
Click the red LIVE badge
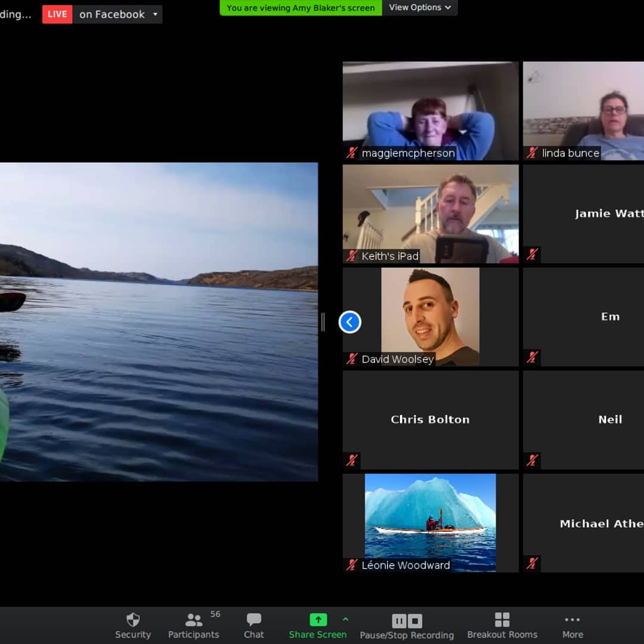coord(57,14)
